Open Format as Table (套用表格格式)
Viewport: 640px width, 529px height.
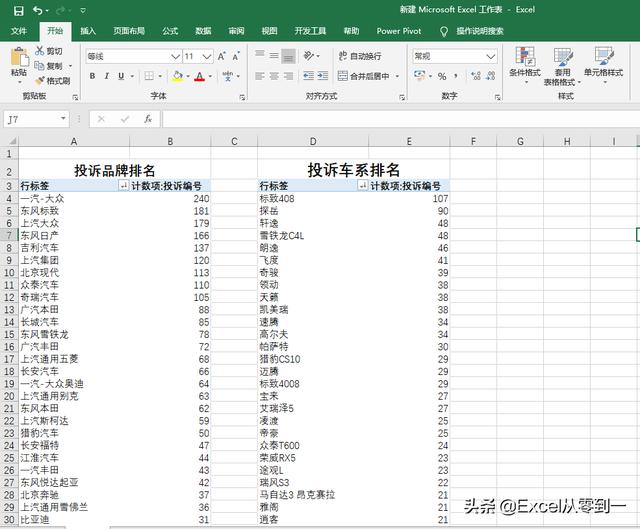point(562,67)
